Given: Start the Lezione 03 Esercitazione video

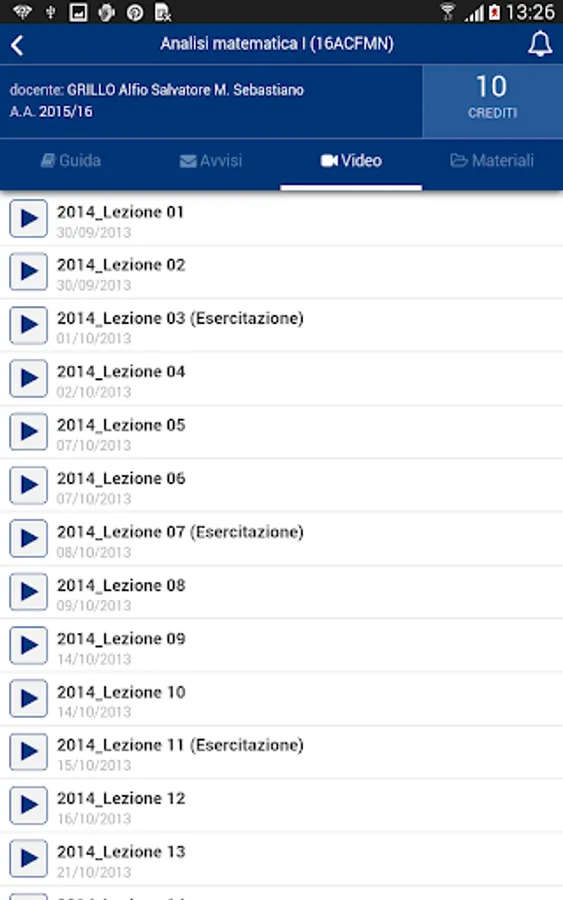Looking at the screenshot, I should [28, 325].
